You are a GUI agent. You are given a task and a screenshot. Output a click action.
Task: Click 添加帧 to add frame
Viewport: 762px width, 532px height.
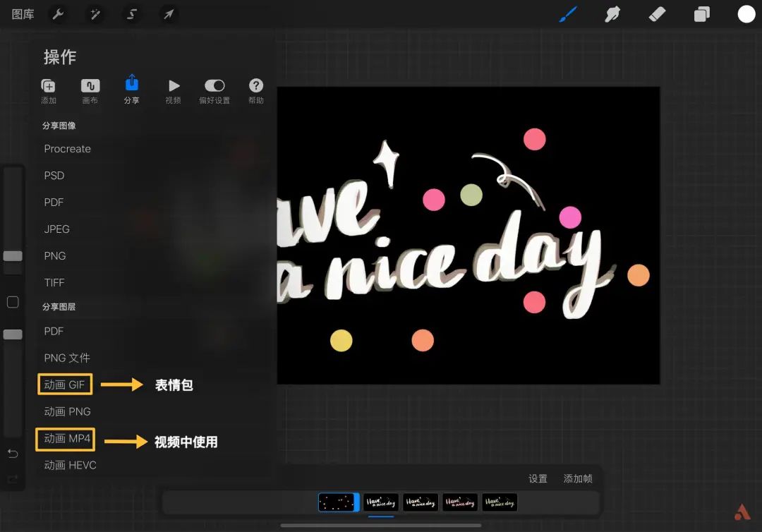point(578,478)
